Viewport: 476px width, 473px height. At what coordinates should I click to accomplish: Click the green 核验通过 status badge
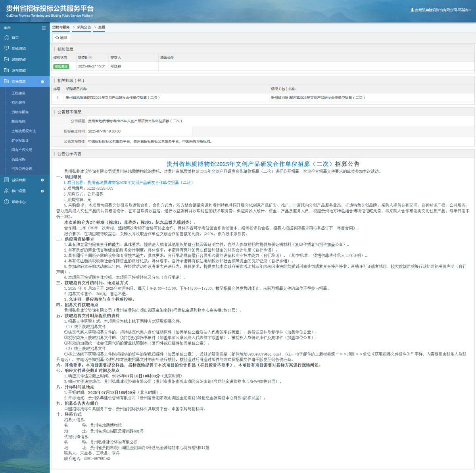click(x=61, y=66)
